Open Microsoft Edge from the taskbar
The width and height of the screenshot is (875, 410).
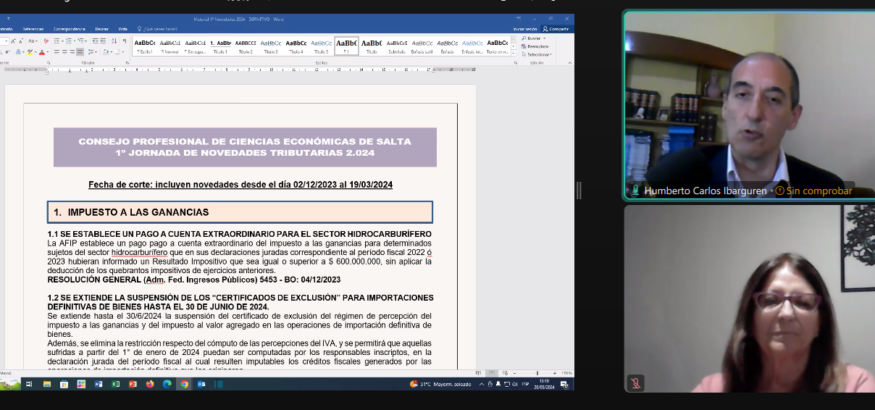pos(167,384)
